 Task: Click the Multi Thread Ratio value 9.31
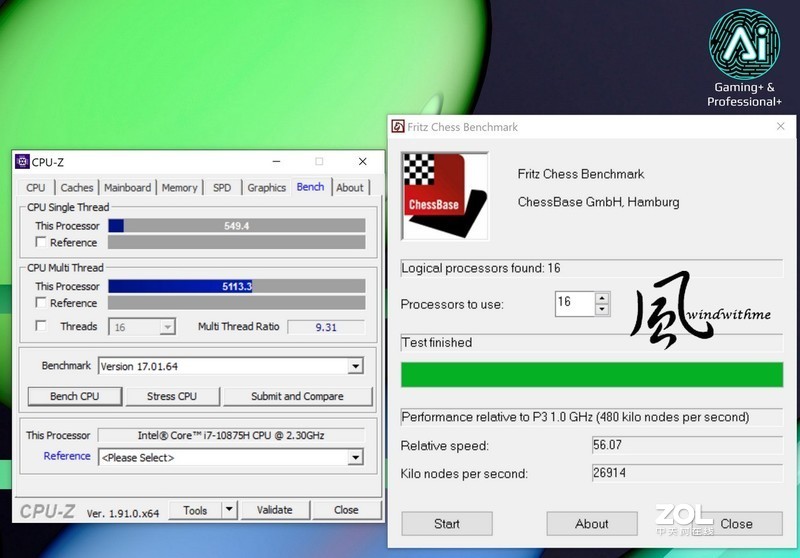pos(326,327)
